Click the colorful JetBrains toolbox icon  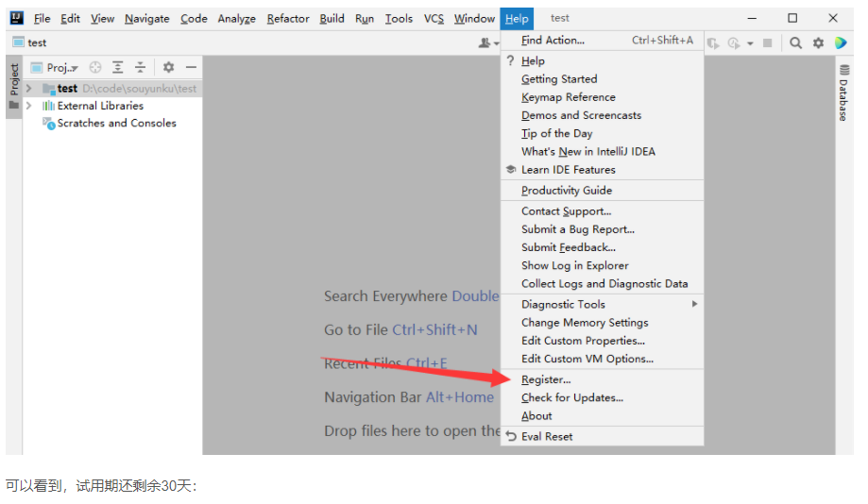tap(841, 43)
